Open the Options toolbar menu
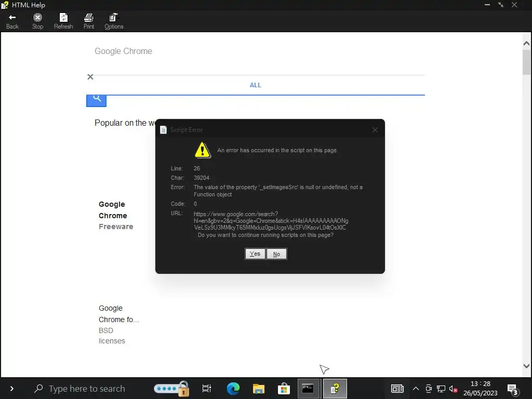Image resolution: width=532 pixels, height=399 pixels. (x=114, y=21)
